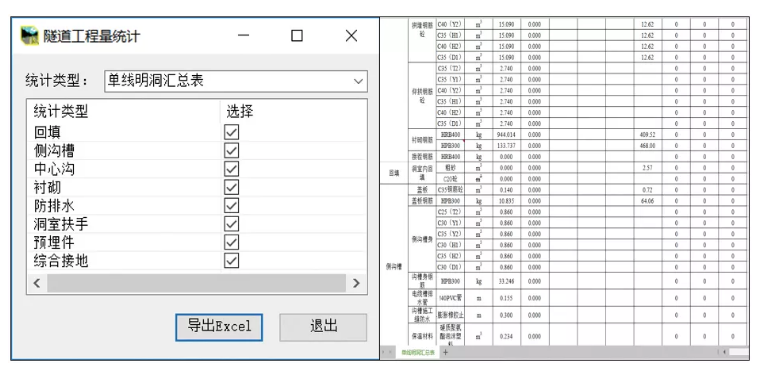Uncheck the 预埋件 checkbox

pos(232,242)
